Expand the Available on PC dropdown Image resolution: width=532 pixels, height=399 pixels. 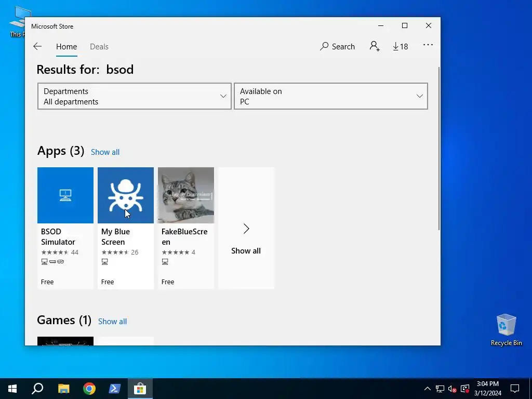331,96
